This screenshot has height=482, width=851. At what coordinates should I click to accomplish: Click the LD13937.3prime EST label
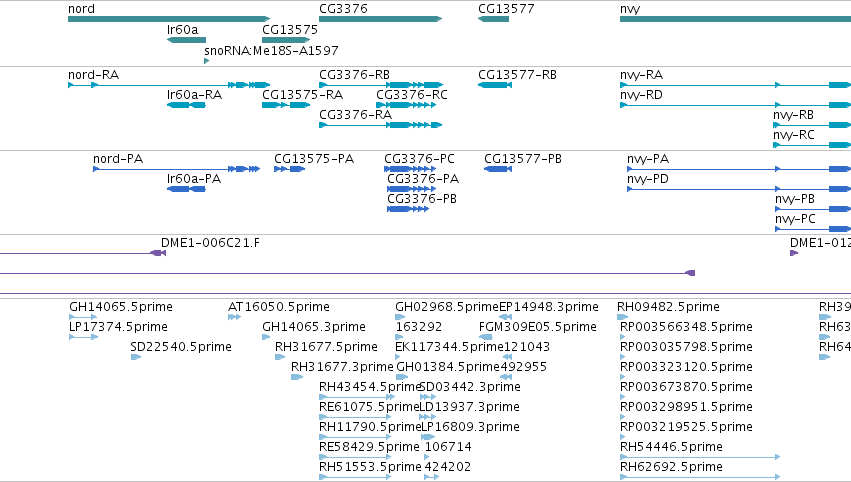coord(469,407)
